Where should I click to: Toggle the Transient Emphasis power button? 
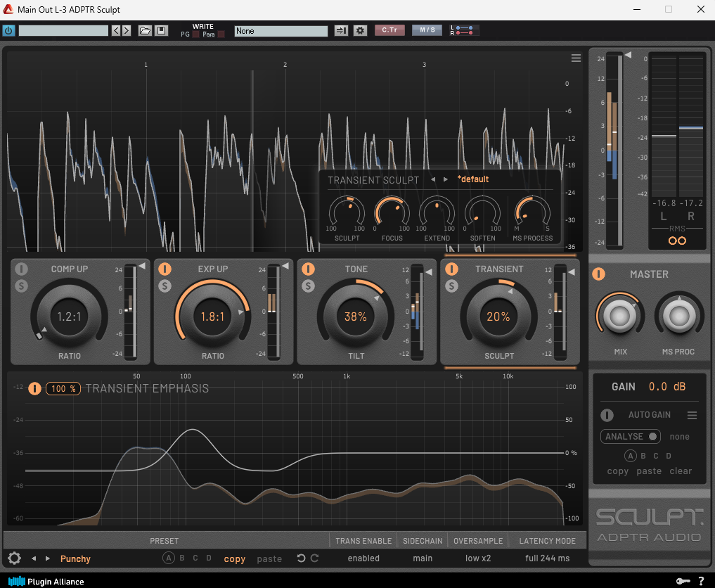pos(34,389)
